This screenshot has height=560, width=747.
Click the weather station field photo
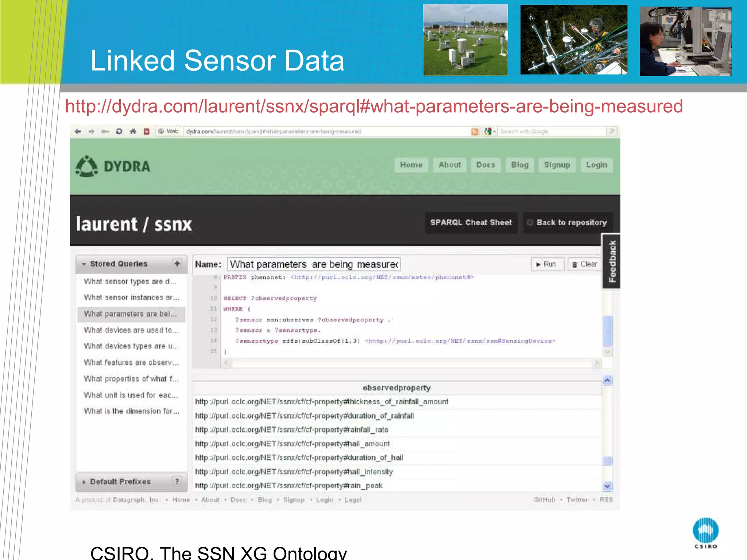click(465, 40)
